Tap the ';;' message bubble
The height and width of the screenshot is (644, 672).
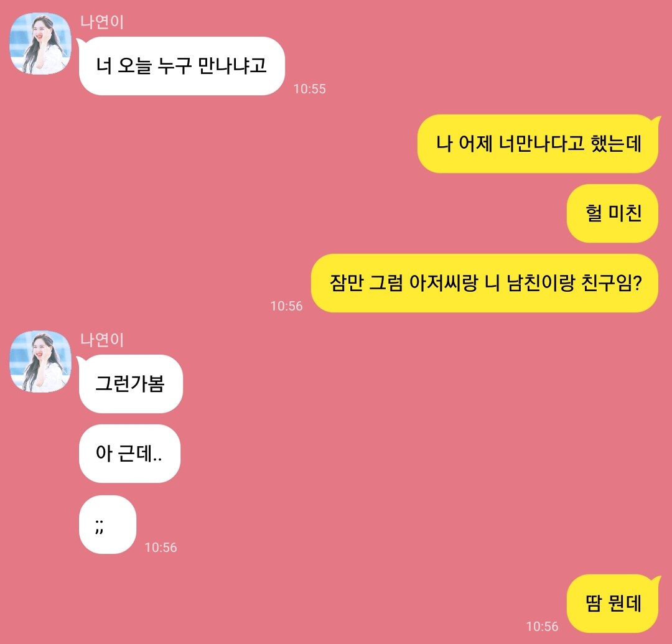tap(108, 525)
